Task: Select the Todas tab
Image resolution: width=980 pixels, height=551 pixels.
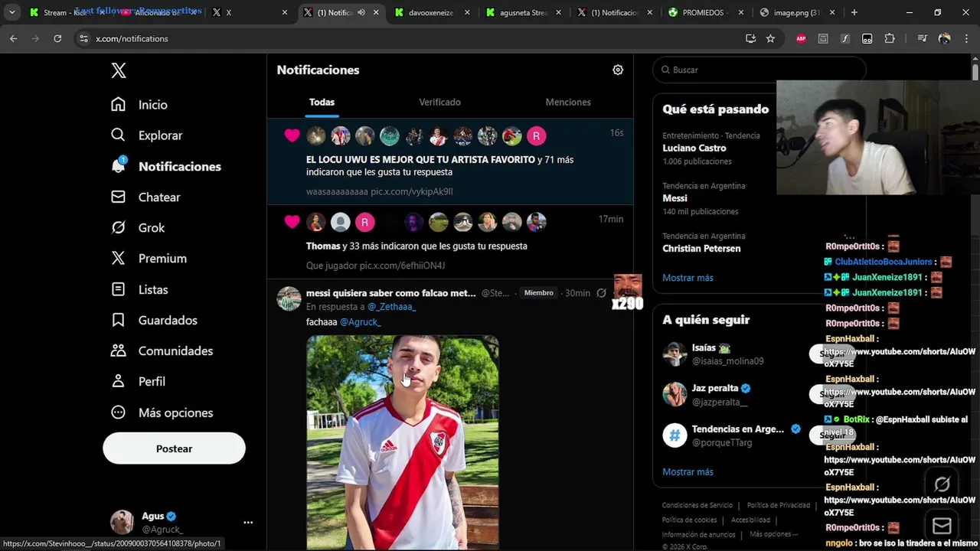Action: point(322,102)
